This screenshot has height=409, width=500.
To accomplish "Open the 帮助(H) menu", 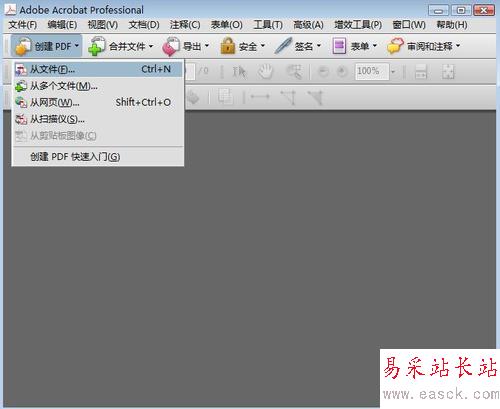I will pyautogui.click(x=452, y=25).
